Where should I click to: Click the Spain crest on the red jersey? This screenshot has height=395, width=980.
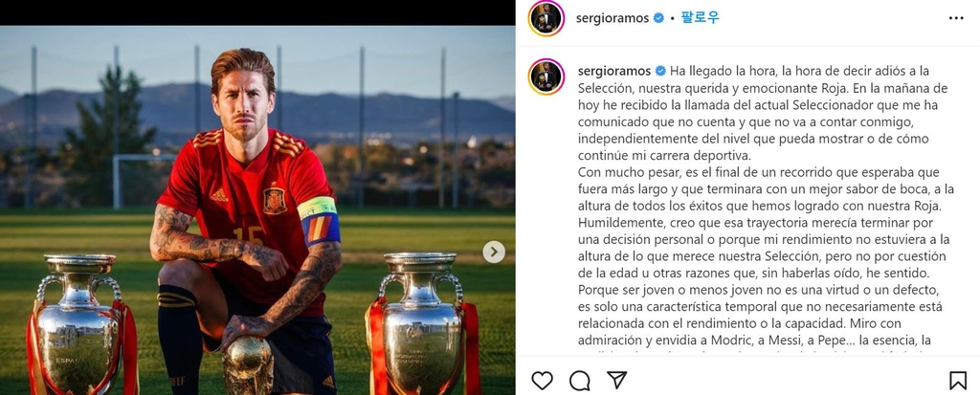(275, 201)
